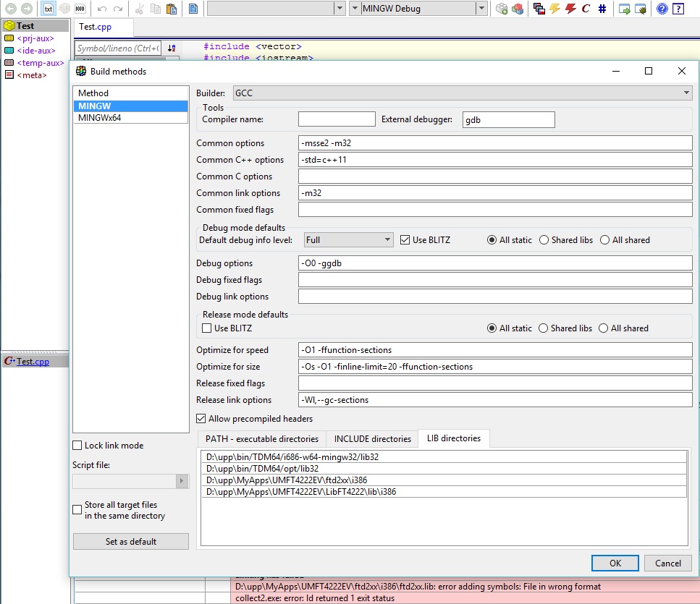
Task: Click the yellow lightning bolt build icon
Action: tap(554, 9)
